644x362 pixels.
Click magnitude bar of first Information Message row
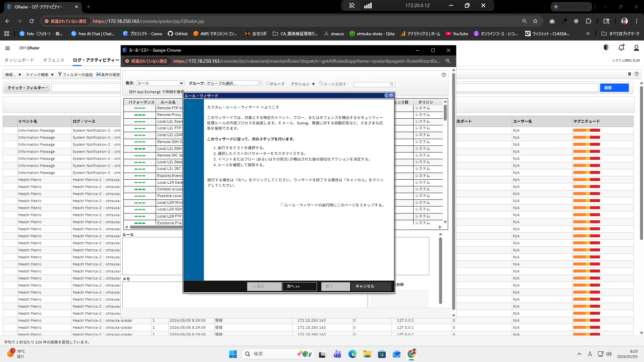pyautogui.click(x=586, y=130)
